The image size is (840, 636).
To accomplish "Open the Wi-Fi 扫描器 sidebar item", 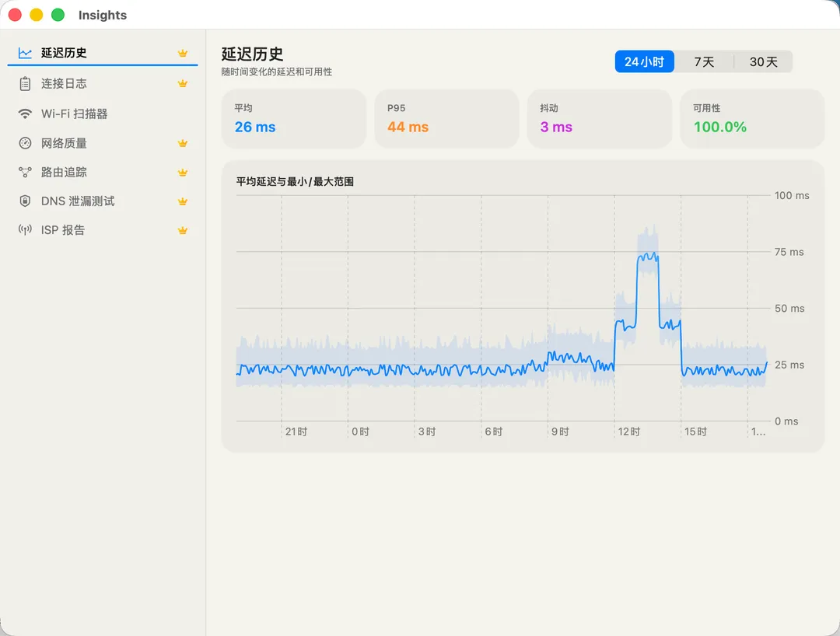I will (103, 114).
